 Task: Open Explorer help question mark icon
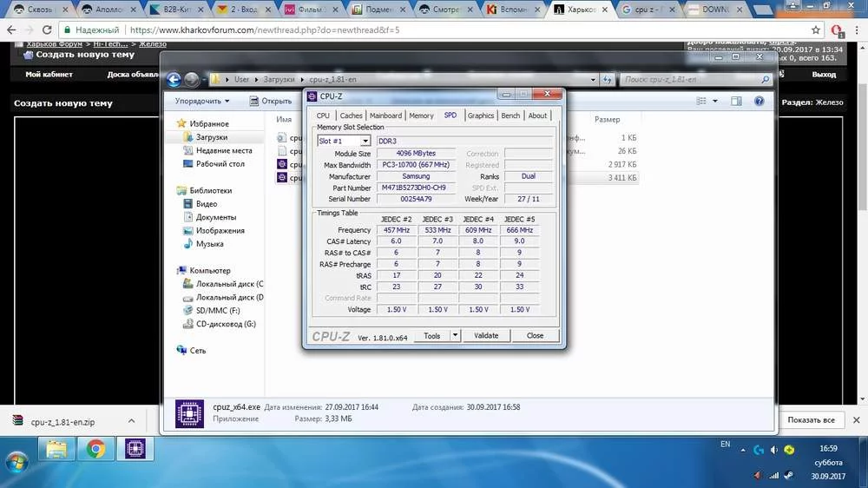759,101
